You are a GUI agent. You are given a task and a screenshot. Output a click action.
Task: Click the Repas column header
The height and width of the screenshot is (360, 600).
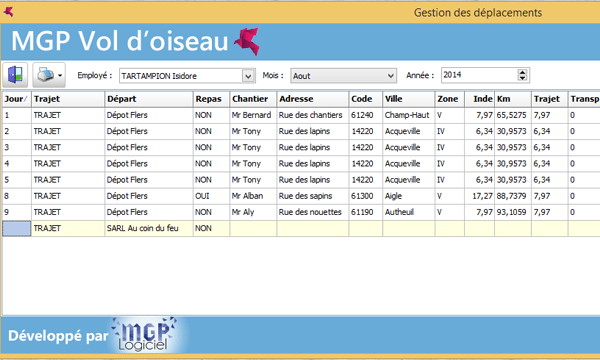click(x=211, y=99)
